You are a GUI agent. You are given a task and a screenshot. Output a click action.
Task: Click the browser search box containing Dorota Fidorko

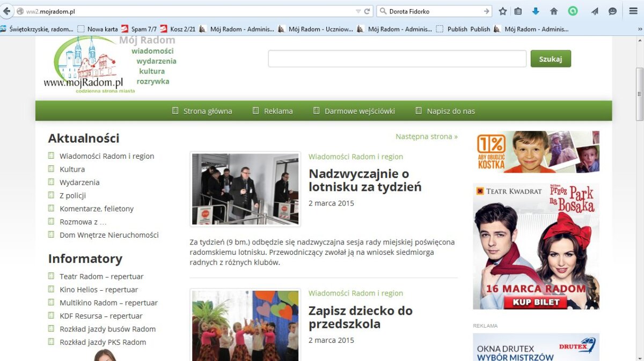click(435, 11)
